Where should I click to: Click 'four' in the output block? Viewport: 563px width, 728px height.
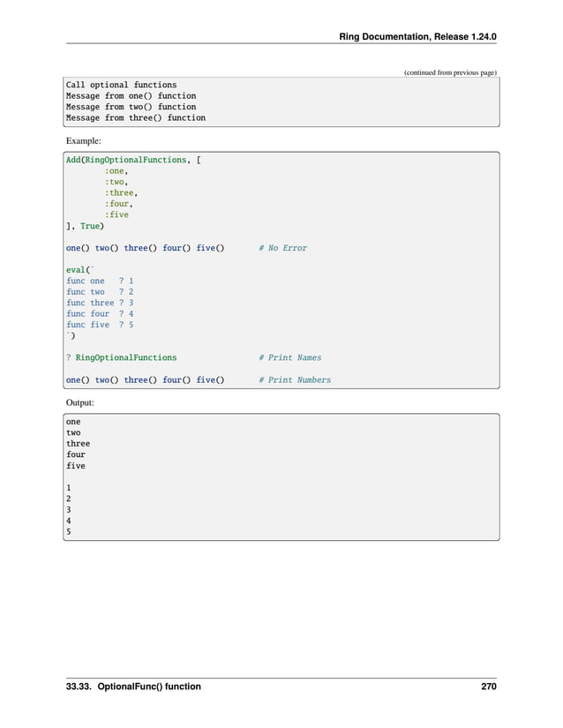pyautogui.click(x=76, y=454)
